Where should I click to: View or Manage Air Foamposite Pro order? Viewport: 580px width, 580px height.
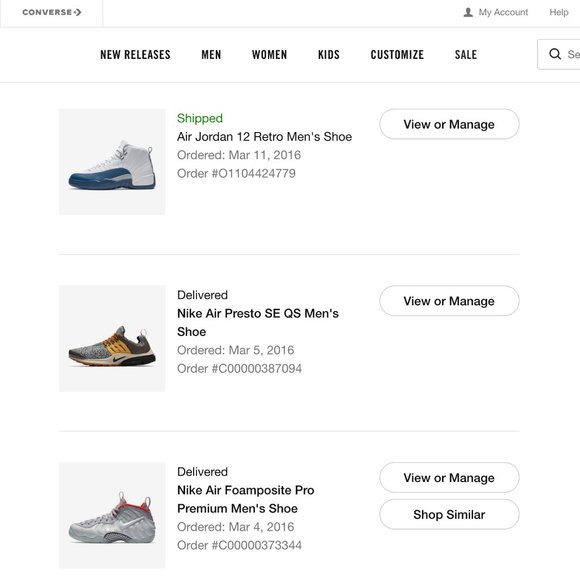(449, 478)
